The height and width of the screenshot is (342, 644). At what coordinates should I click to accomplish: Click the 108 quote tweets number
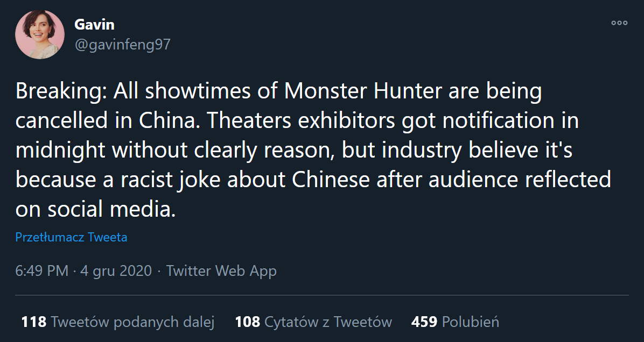[x=247, y=322]
